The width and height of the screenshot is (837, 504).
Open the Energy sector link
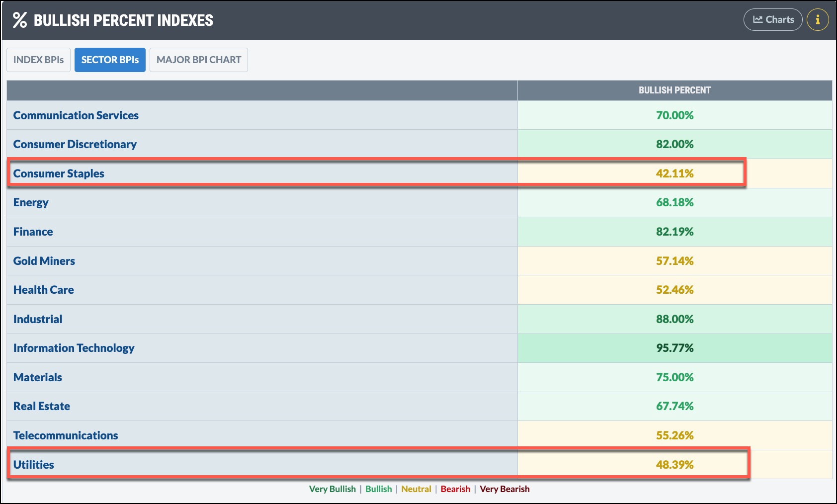point(31,202)
